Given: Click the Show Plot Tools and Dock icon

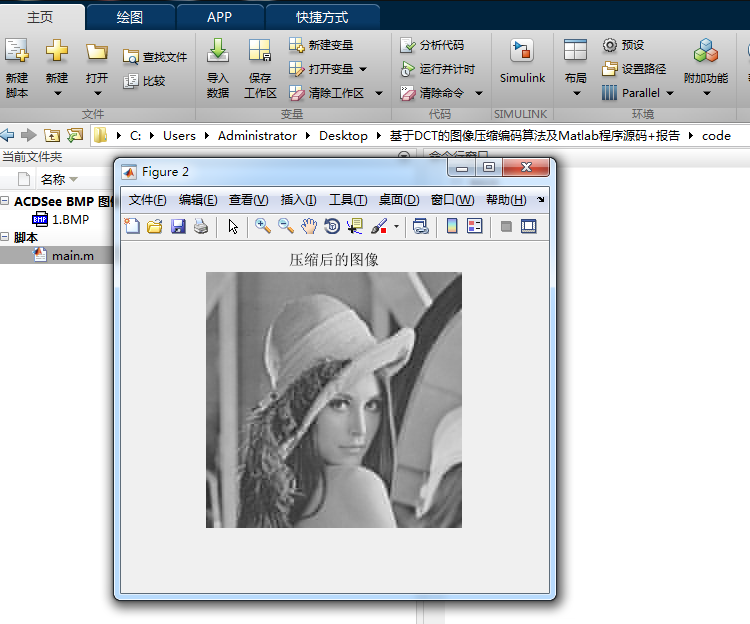Looking at the screenshot, I should 529,226.
